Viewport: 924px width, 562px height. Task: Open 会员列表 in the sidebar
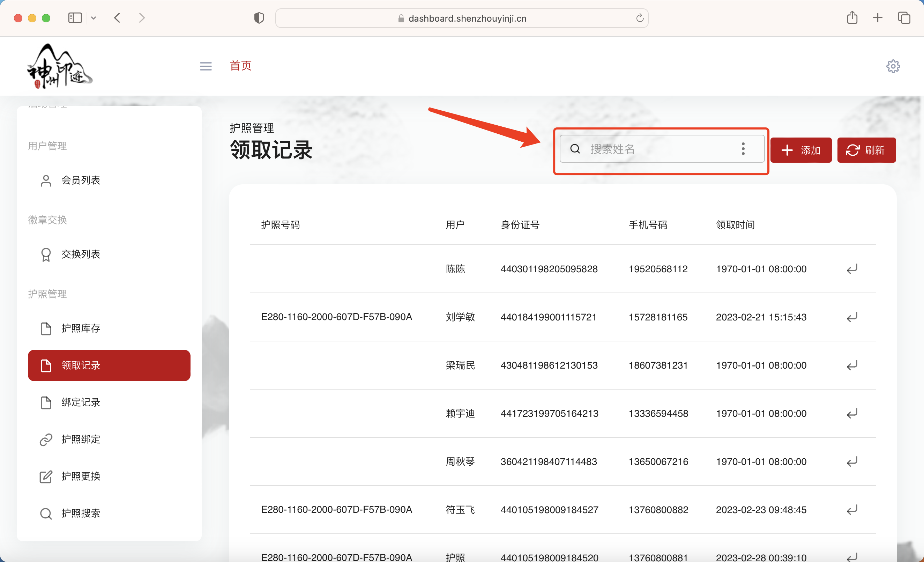coord(81,180)
